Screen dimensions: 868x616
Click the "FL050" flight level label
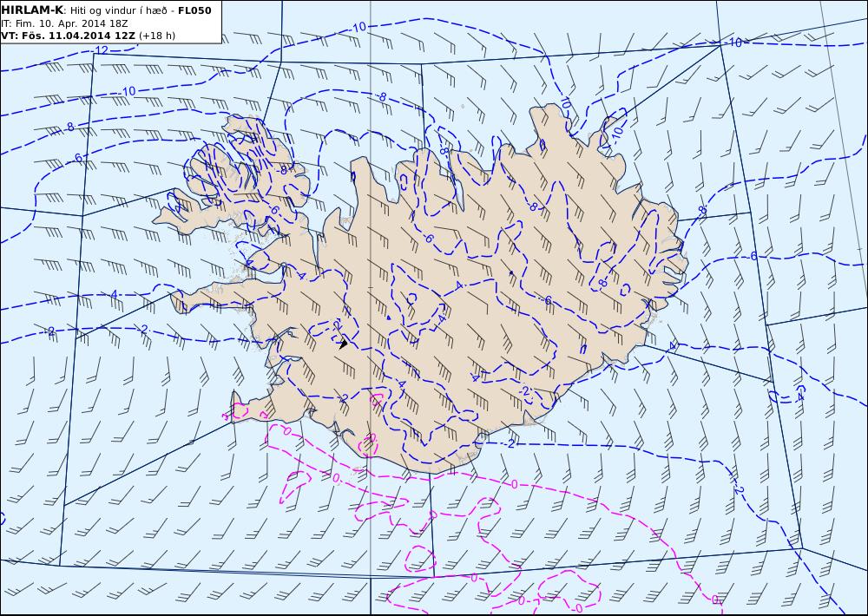tap(194, 10)
